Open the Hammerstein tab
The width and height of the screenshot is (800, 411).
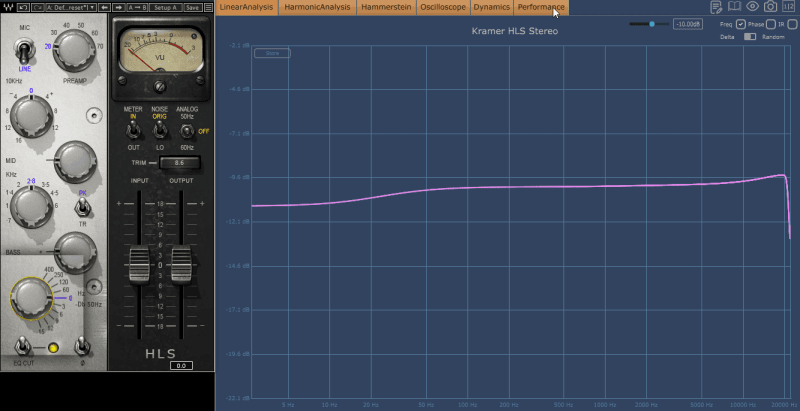tap(386, 7)
